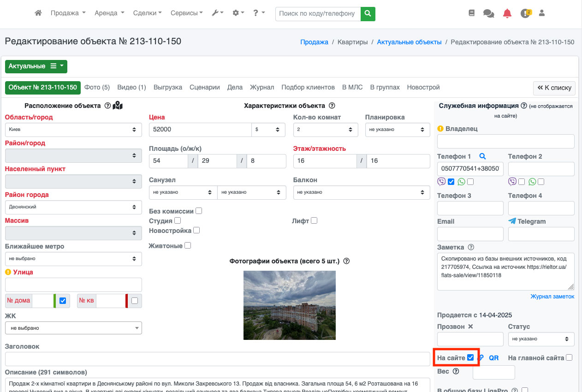
Task: Open the Продажа menu
Action: 68,13
